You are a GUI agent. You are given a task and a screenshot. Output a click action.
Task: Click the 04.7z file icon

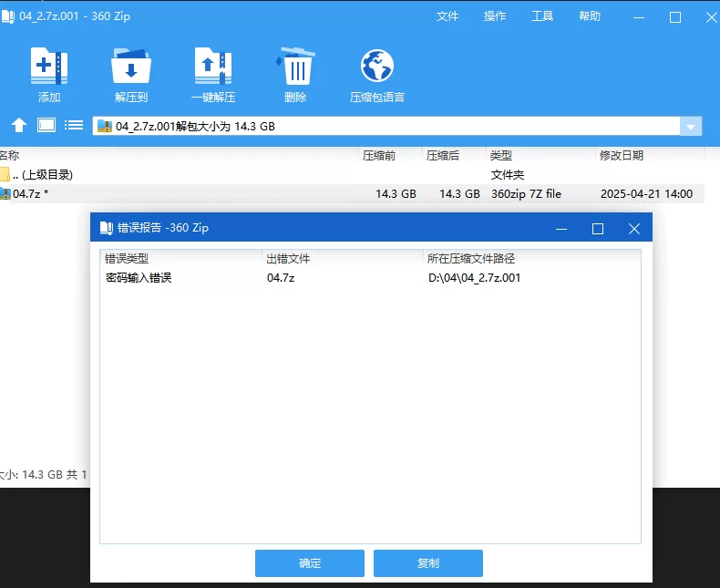point(5,194)
